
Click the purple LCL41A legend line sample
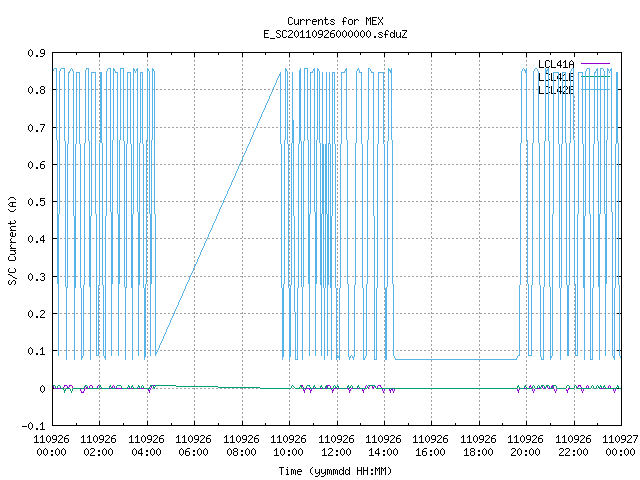pyautogui.click(x=595, y=64)
